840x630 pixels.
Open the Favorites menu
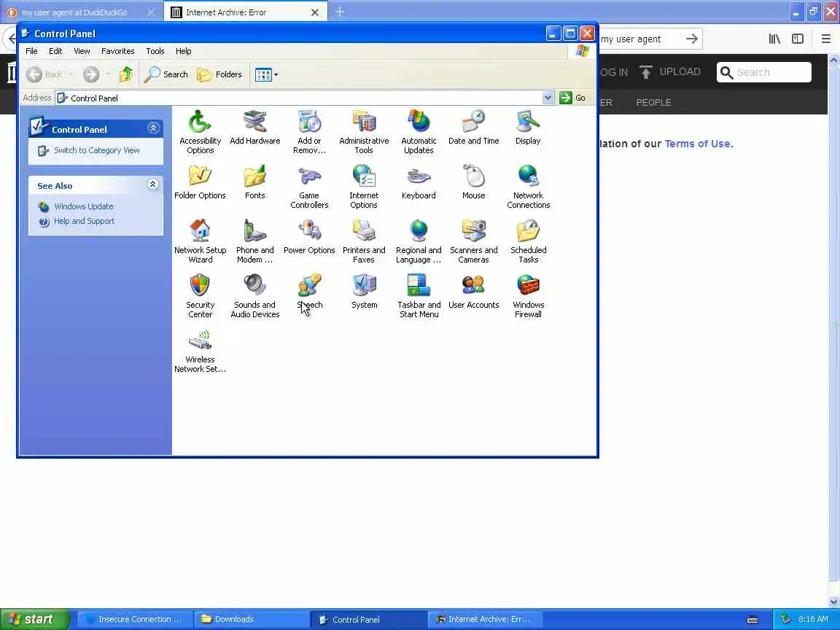(118, 51)
